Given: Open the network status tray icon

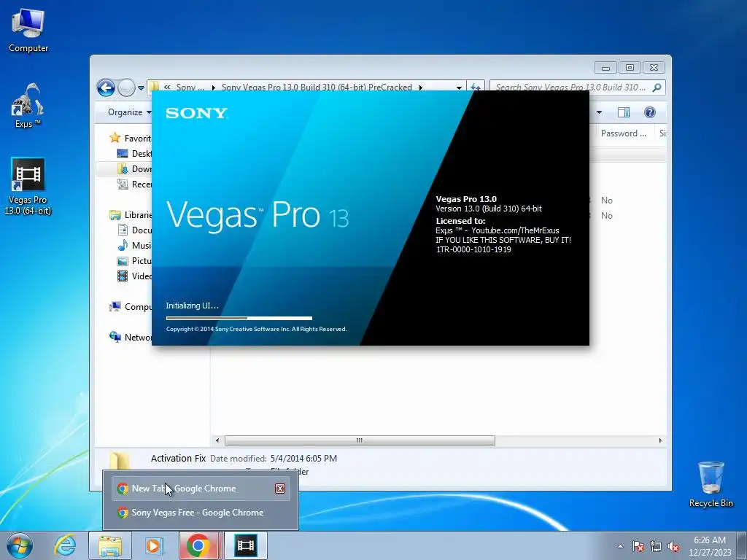Looking at the screenshot, I should point(656,546).
